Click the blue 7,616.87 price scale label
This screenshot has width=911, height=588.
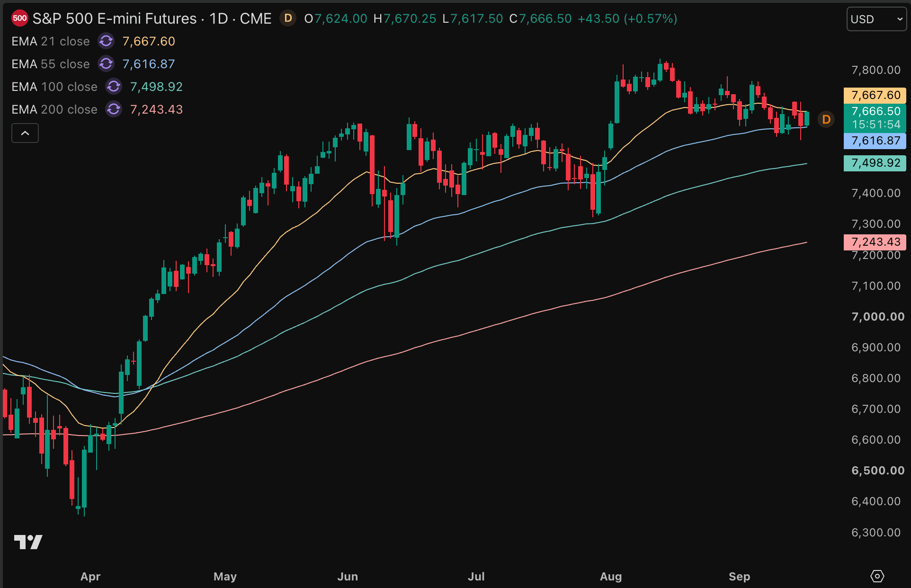click(x=875, y=141)
